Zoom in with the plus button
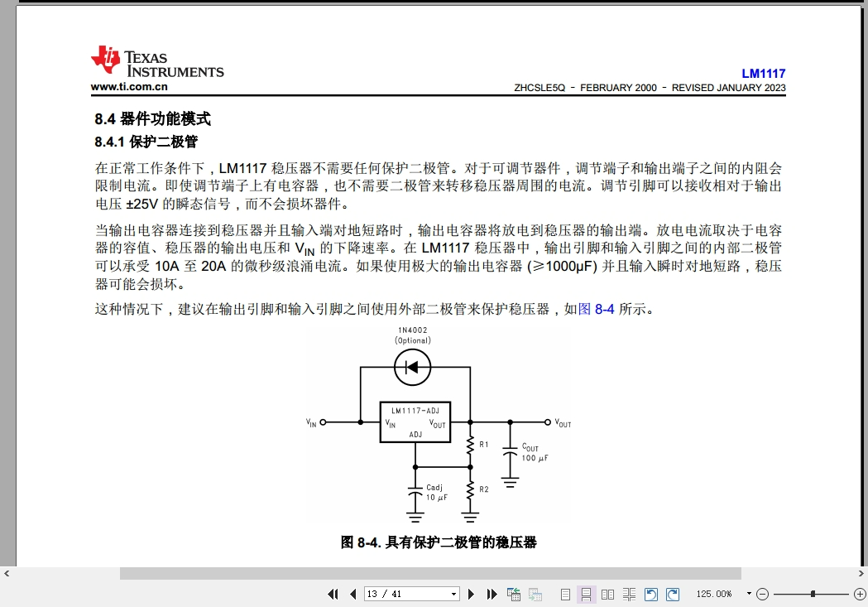This screenshot has height=607, width=868. coord(860,594)
